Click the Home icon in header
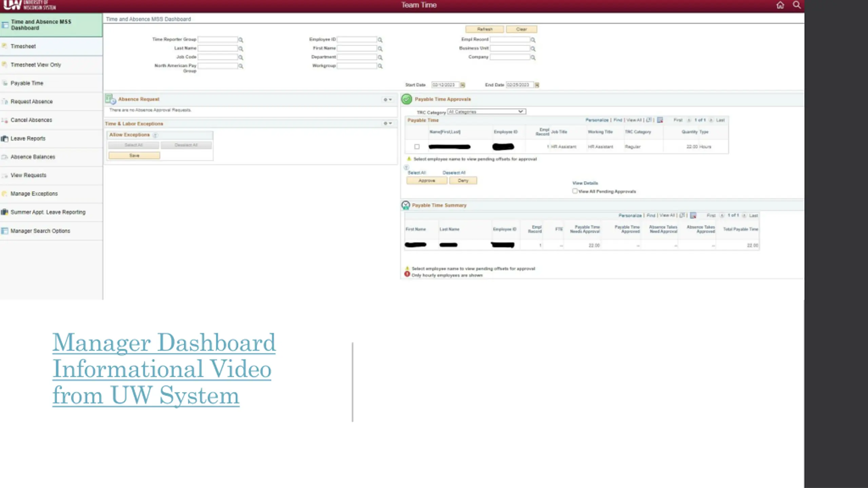868x488 pixels. coord(780,5)
